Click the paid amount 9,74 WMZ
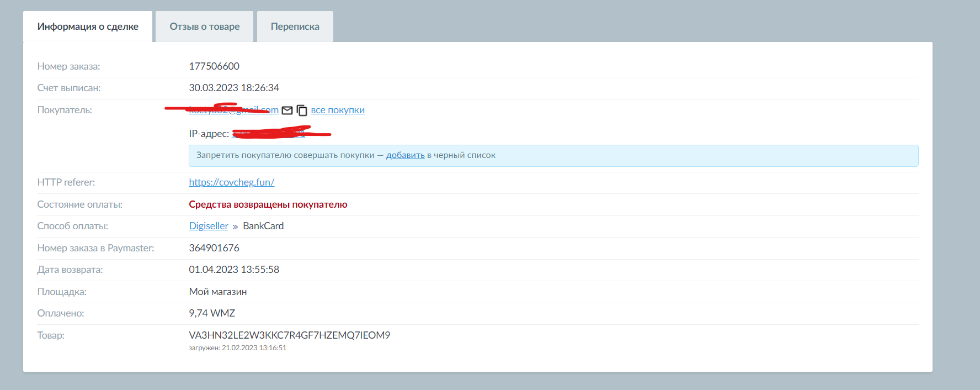The height and width of the screenshot is (390, 980). [x=212, y=313]
